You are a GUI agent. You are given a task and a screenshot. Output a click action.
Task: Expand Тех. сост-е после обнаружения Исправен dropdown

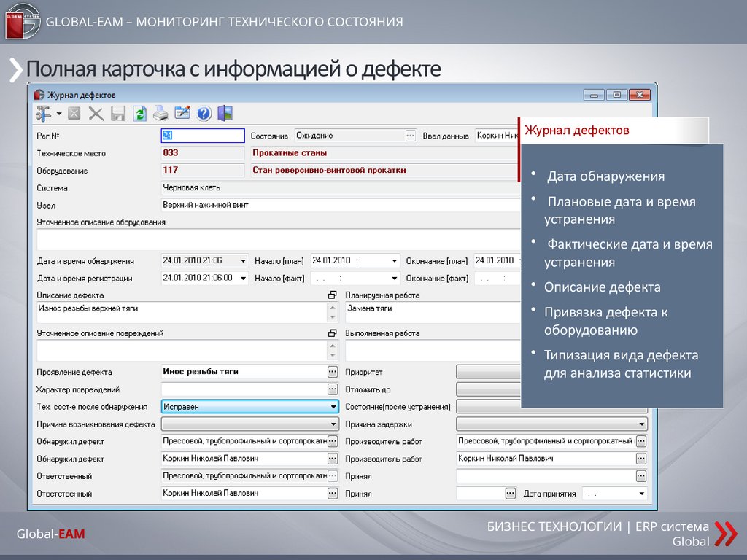click(x=333, y=407)
